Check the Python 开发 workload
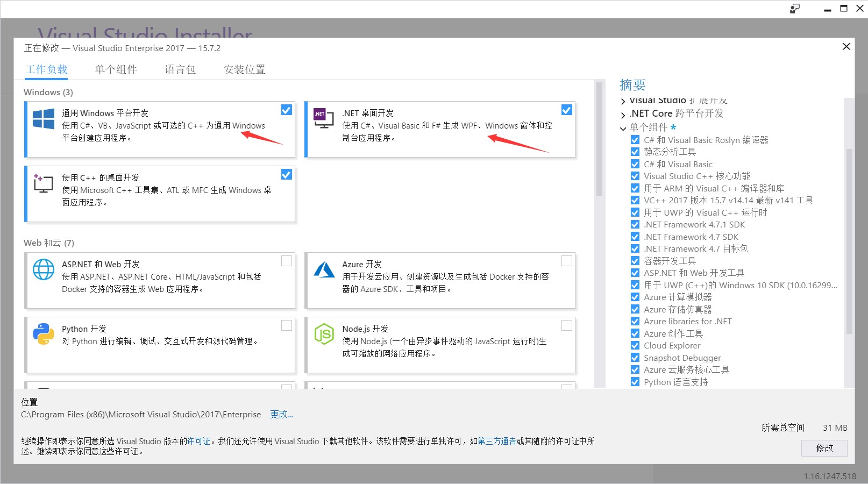Viewport: 868px width, 484px height. click(x=287, y=325)
